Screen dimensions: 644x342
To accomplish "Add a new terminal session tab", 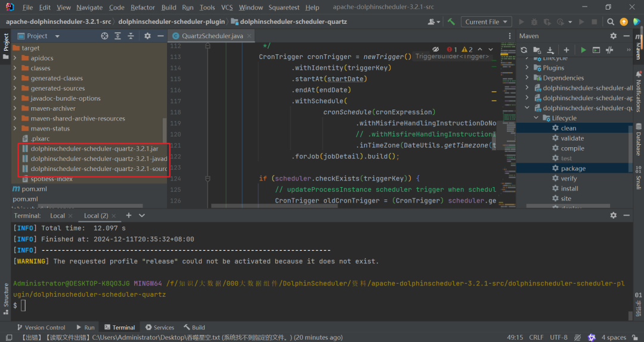I will click(128, 216).
